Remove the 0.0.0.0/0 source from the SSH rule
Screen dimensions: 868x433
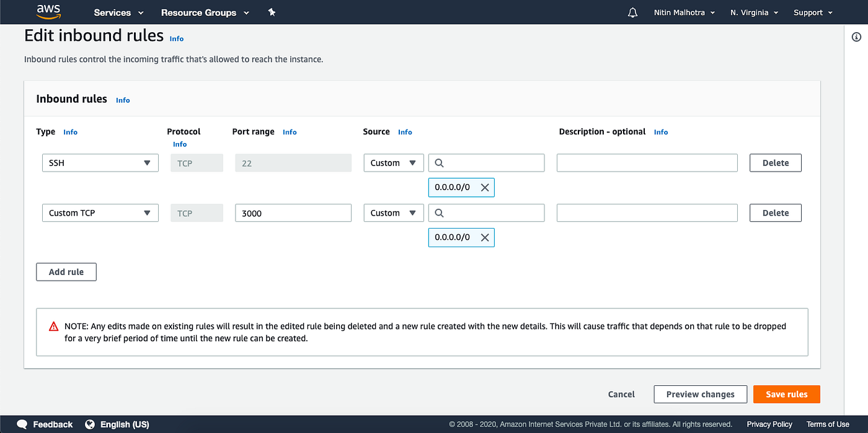[485, 187]
